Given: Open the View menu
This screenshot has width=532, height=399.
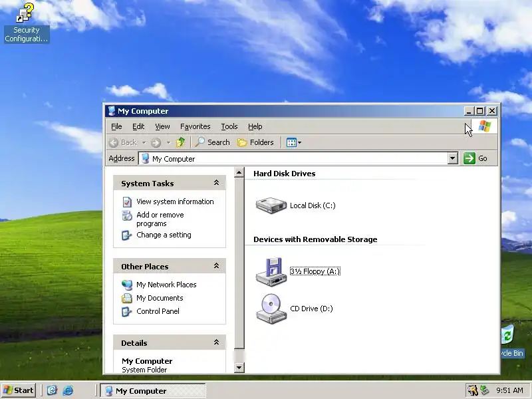Looking at the screenshot, I should pos(162,126).
